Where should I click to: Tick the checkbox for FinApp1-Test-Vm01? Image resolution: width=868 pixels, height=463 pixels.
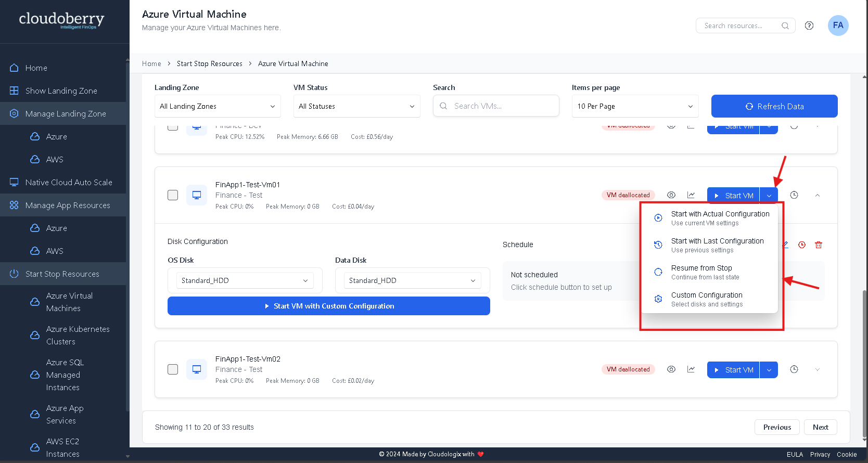coord(173,195)
